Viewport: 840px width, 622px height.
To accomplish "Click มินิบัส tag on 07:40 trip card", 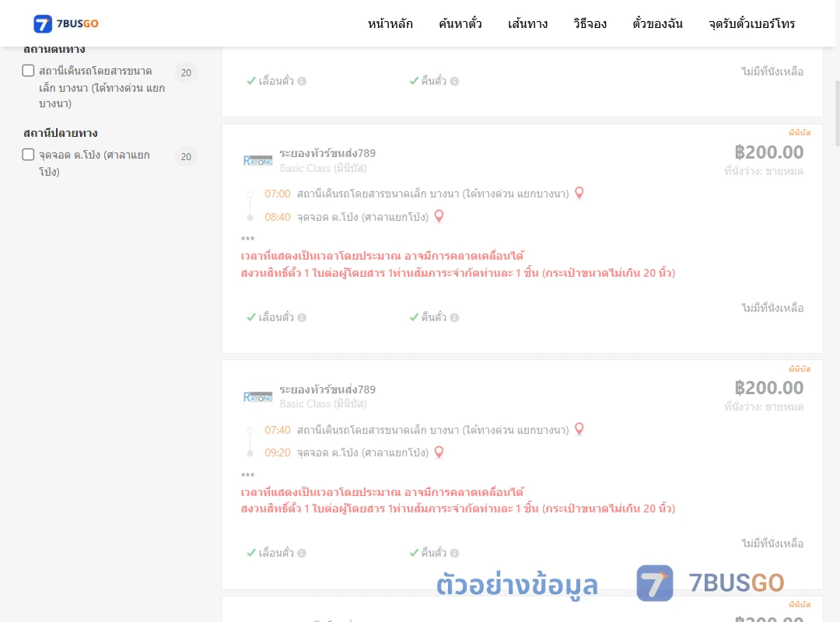I will [800, 369].
